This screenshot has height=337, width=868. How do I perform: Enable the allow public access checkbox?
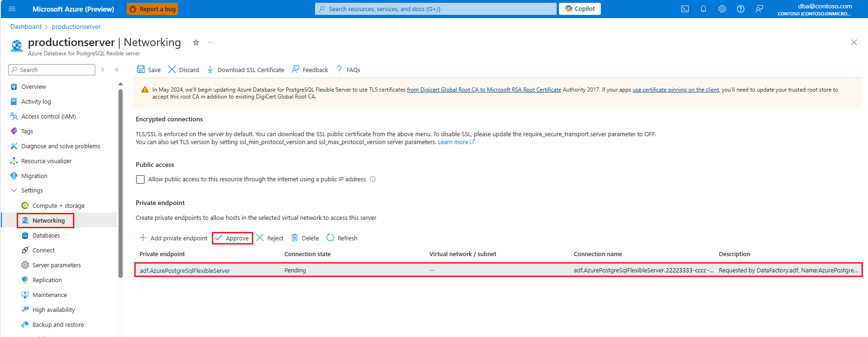point(140,179)
